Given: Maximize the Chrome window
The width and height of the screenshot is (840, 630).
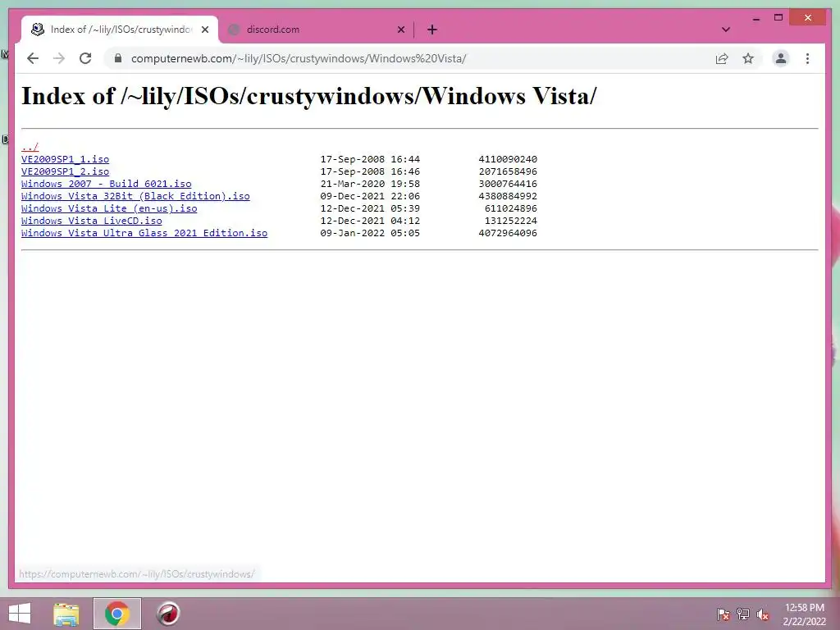Looking at the screenshot, I should (778, 18).
